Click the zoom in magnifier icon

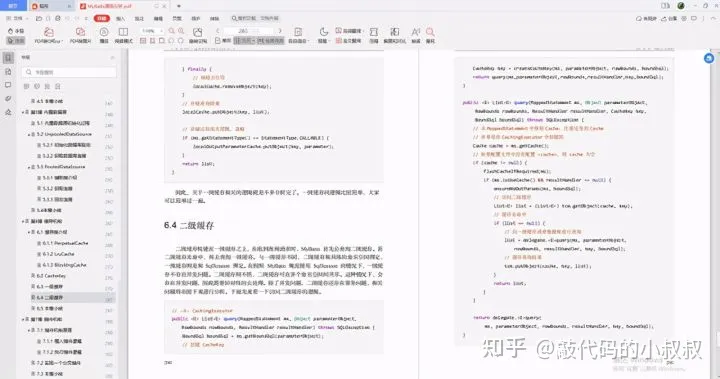click(x=181, y=31)
